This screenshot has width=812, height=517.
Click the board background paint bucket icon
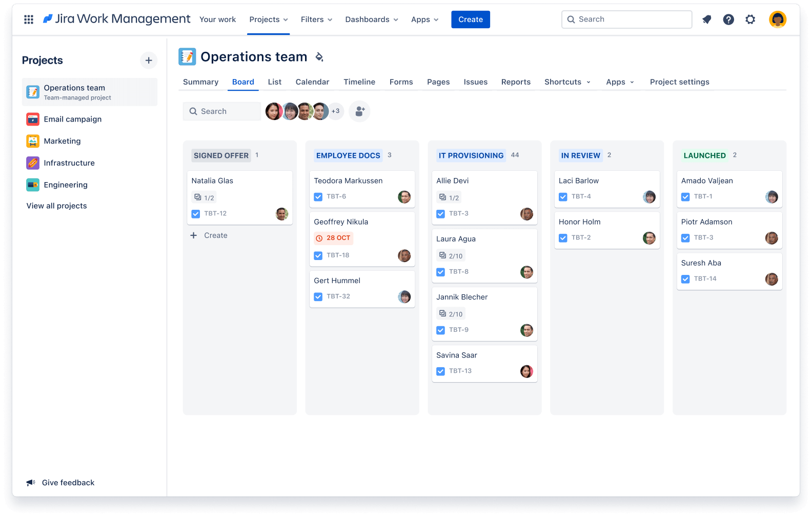point(319,57)
